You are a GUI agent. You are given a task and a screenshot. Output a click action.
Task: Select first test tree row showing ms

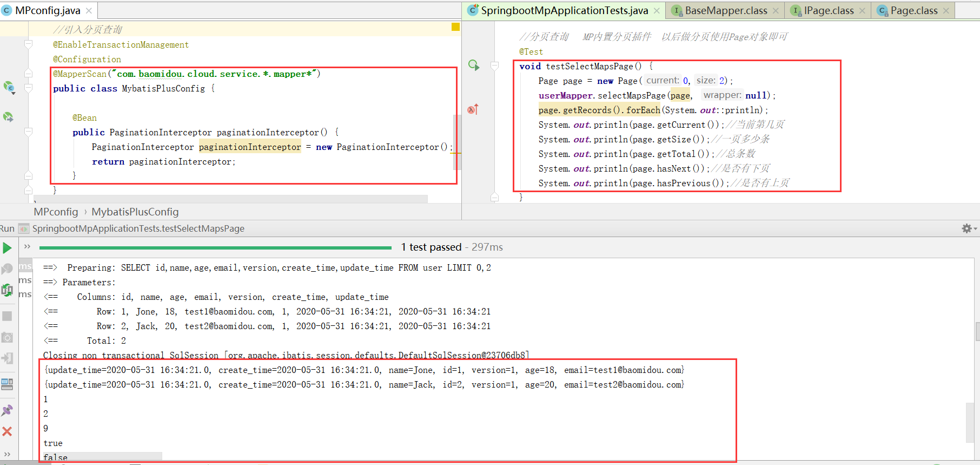click(x=25, y=266)
